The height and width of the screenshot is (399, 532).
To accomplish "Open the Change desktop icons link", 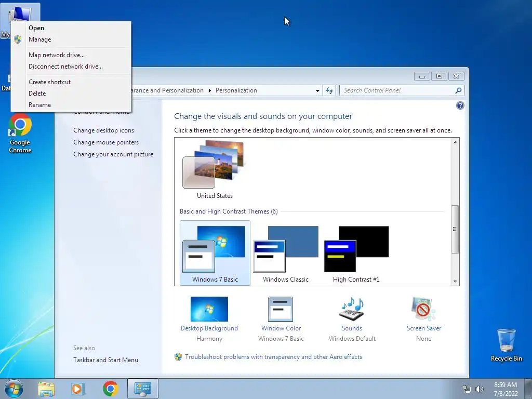I will pyautogui.click(x=103, y=130).
